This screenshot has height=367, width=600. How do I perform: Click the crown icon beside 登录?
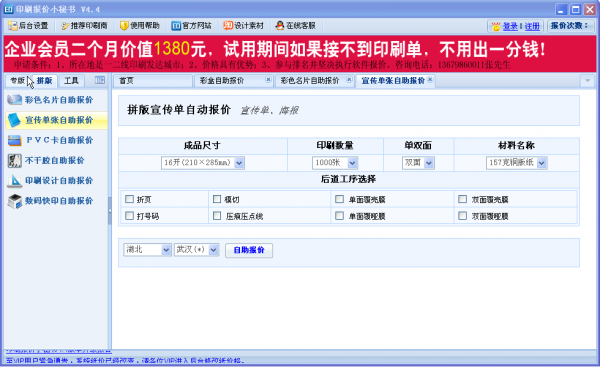pos(496,26)
